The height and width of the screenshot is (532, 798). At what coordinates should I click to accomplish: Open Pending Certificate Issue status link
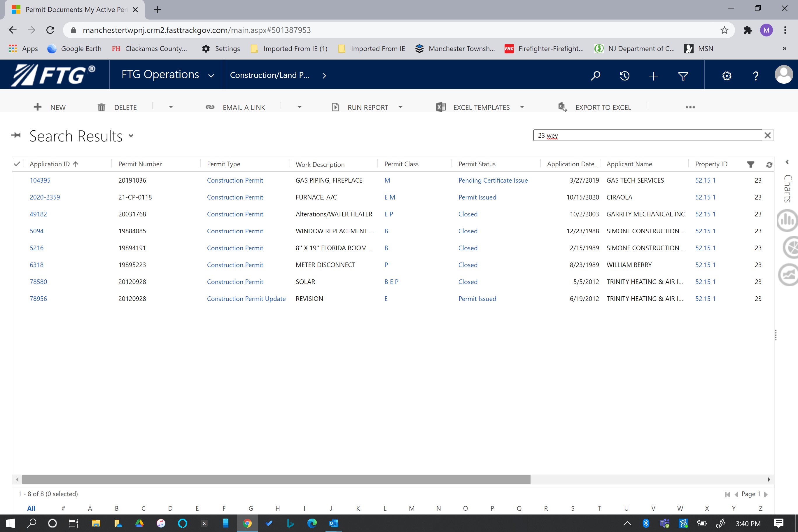(x=493, y=180)
